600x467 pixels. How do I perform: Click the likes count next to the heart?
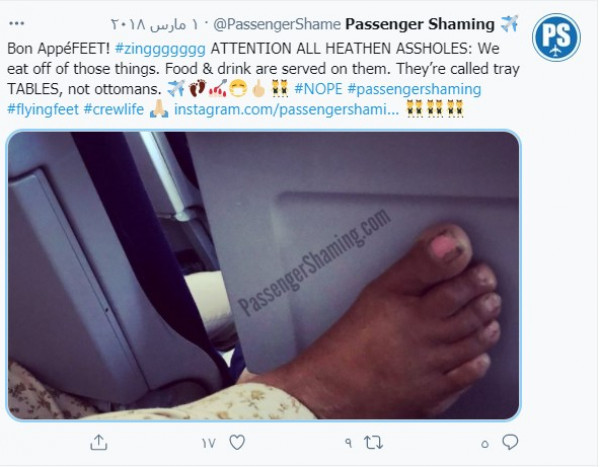point(209,443)
